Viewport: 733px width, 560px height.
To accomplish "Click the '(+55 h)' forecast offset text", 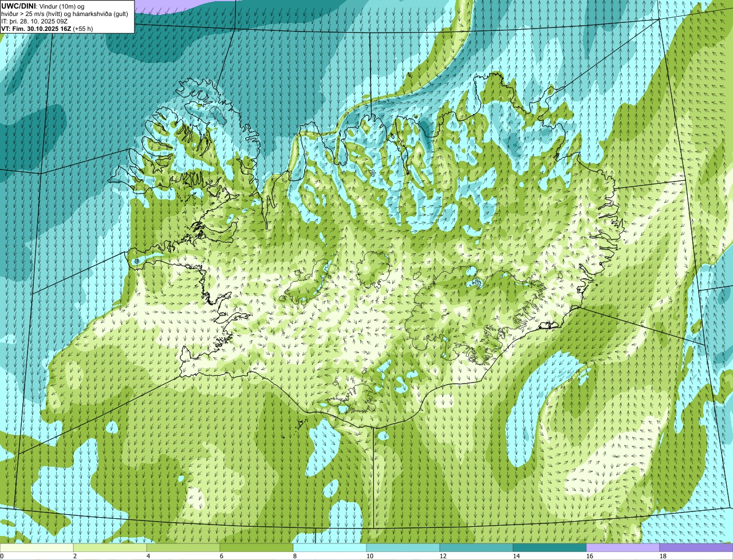I will [83, 29].
